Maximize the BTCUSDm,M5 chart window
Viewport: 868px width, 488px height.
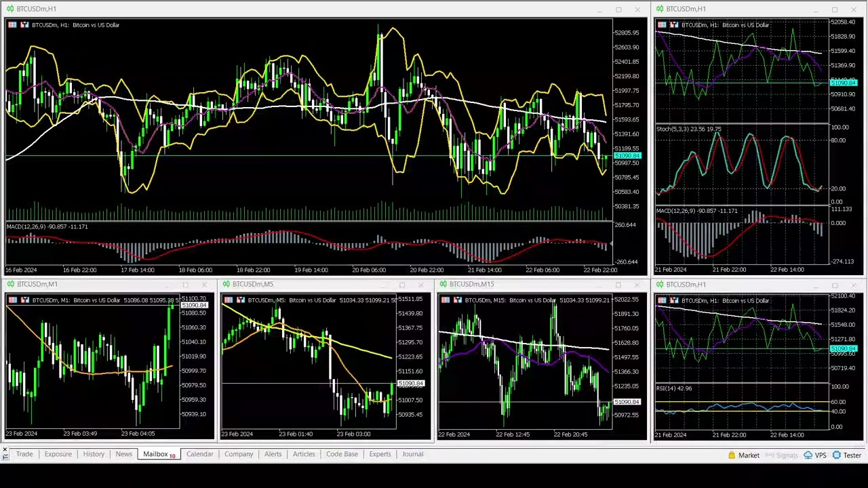(401, 285)
